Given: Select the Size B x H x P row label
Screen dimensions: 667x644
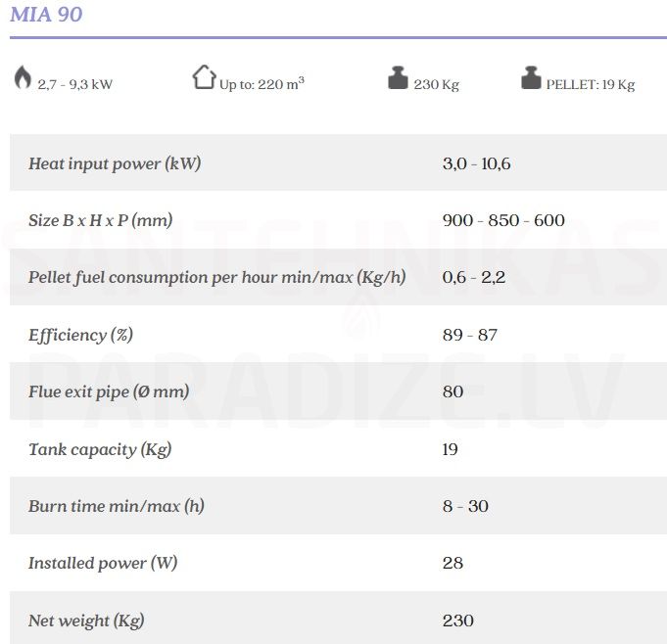Looking at the screenshot, I should tap(100, 220).
